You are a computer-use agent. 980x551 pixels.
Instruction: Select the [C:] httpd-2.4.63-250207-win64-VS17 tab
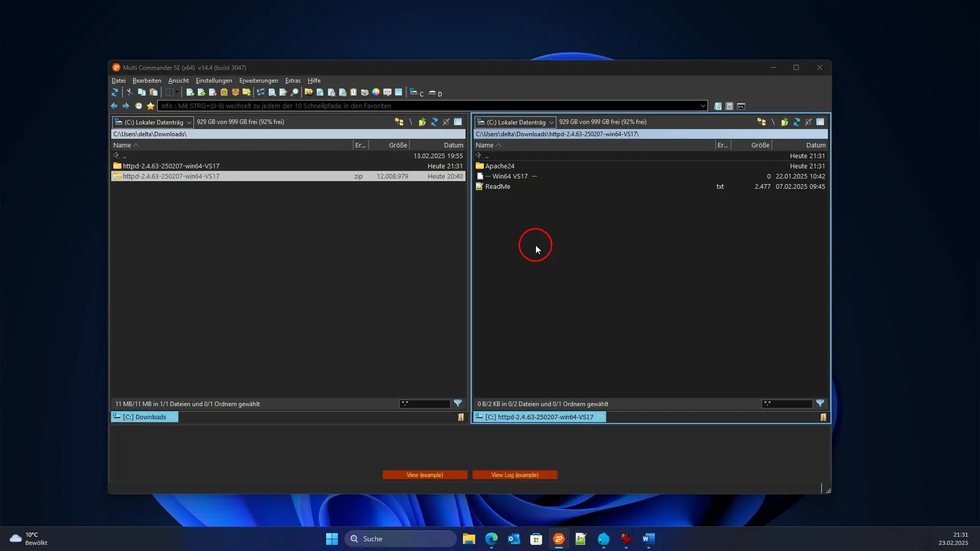point(540,417)
